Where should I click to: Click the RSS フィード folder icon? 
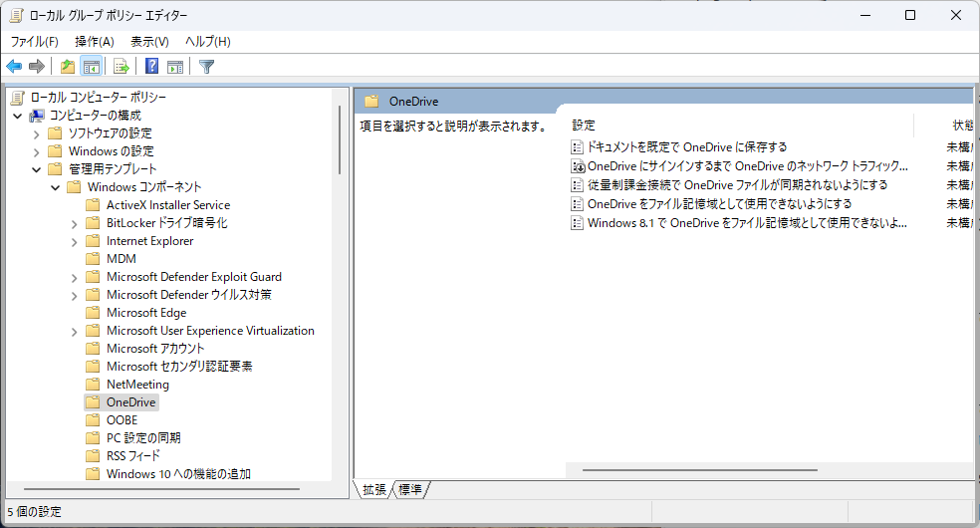click(93, 456)
